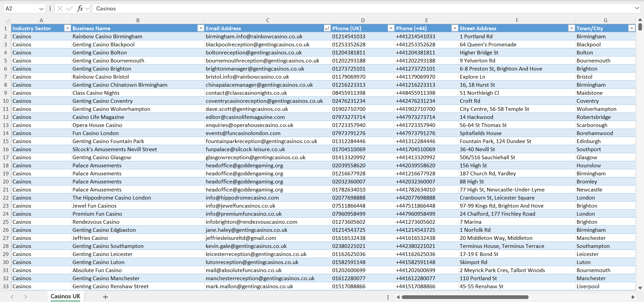Open the Business Name filter dropdown
Screen dimensions: 644x302
(201, 28)
